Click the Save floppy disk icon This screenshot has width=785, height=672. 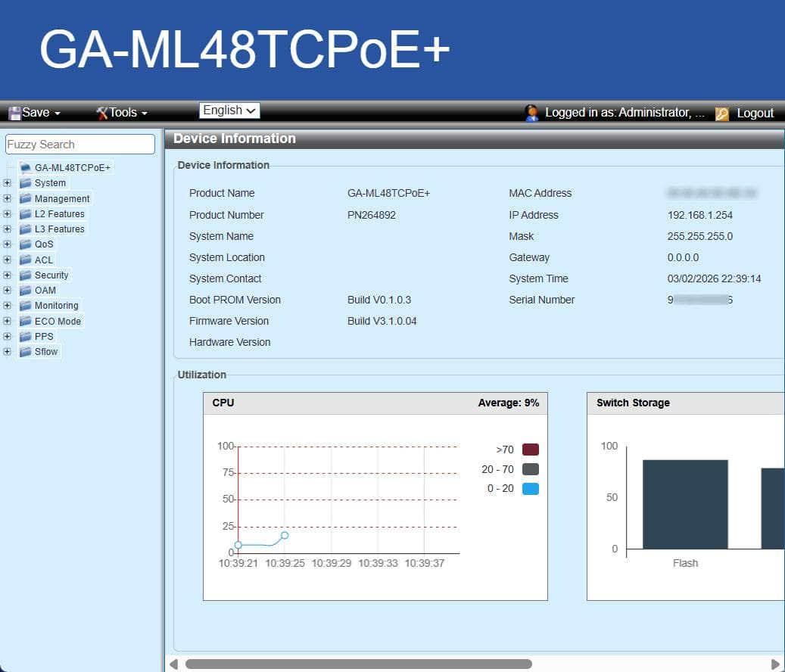tap(15, 111)
